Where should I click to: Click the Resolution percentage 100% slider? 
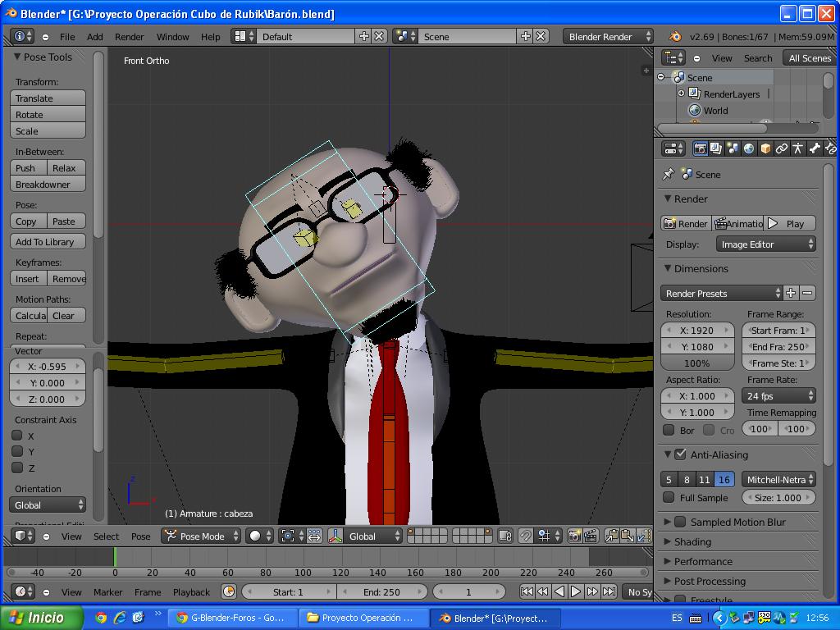[697, 363]
